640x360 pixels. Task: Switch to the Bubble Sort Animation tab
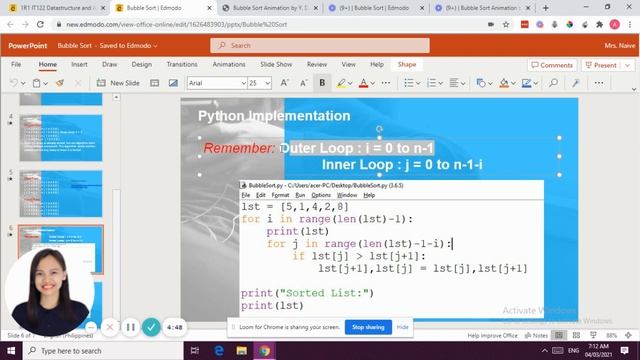pyautogui.click(x=270, y=8)
